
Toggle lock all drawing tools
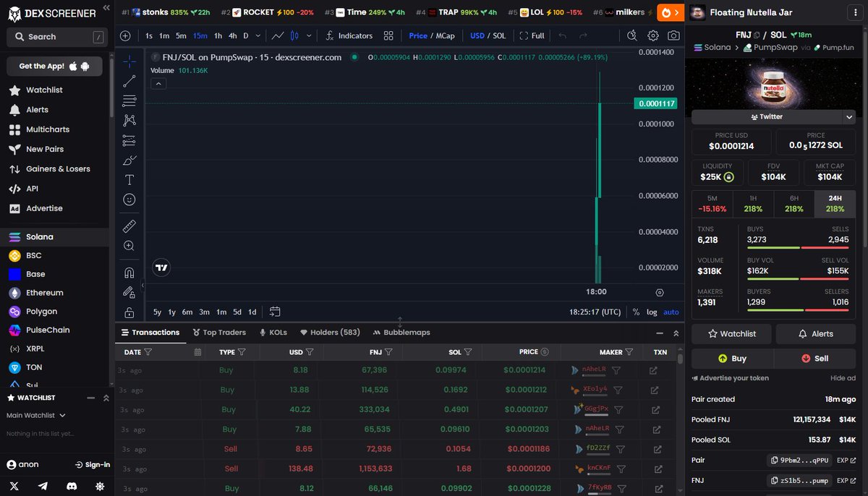click(129, 312)
